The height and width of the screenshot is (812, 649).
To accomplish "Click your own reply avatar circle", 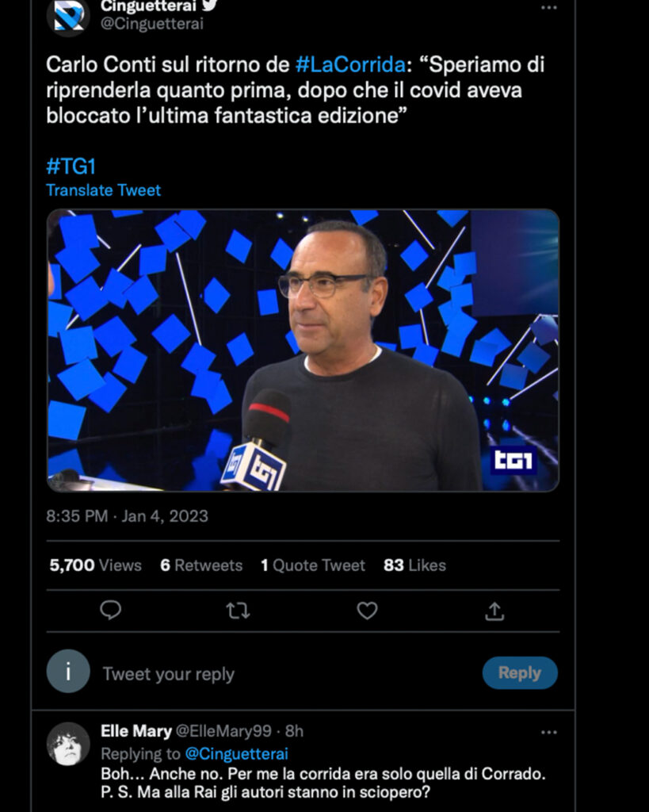I will 68,672.
